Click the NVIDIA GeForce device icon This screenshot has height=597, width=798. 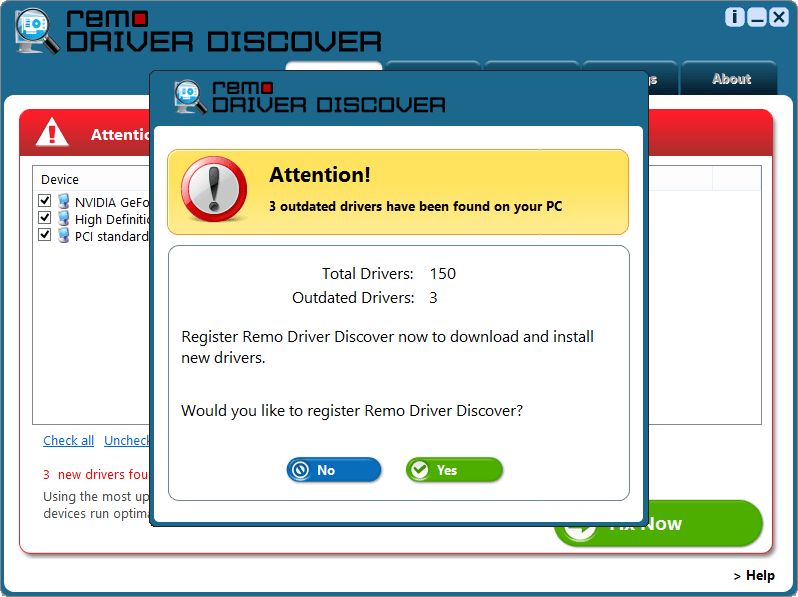click(x=64, y=202)
